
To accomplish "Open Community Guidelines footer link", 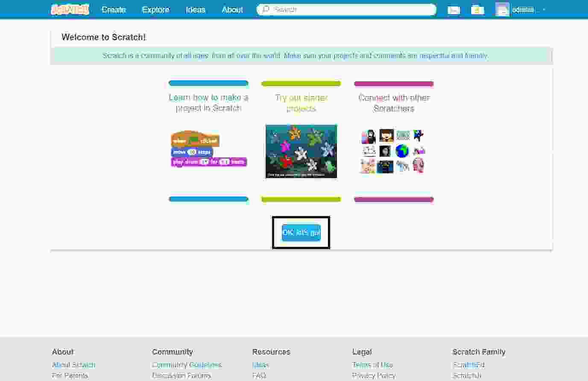I will point(187,365).
